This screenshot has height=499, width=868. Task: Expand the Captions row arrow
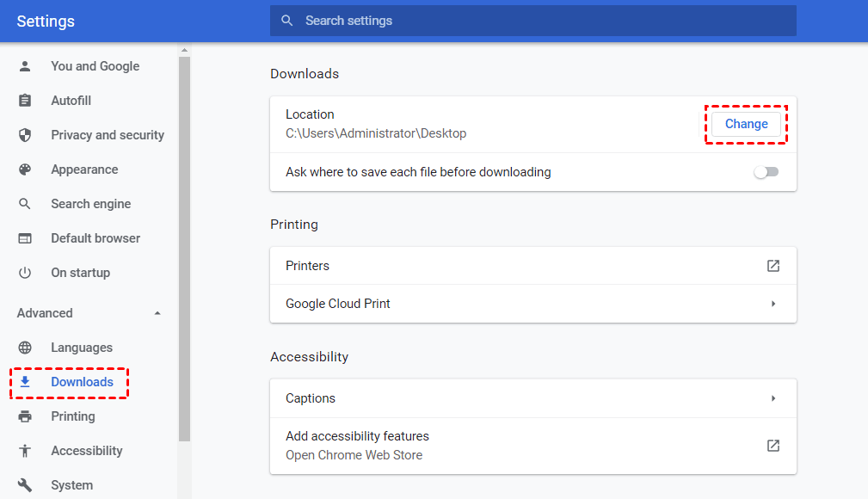[773, 398]
